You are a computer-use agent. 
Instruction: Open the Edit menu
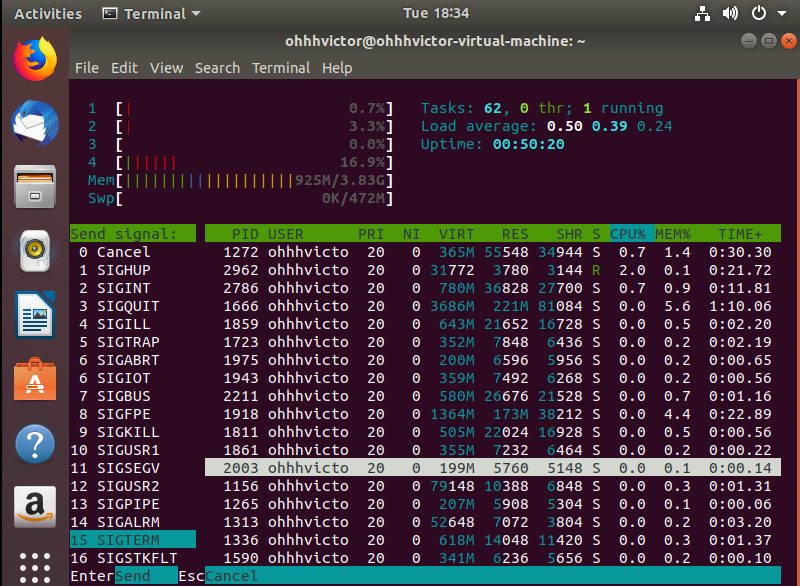click(x=124, y=68)
